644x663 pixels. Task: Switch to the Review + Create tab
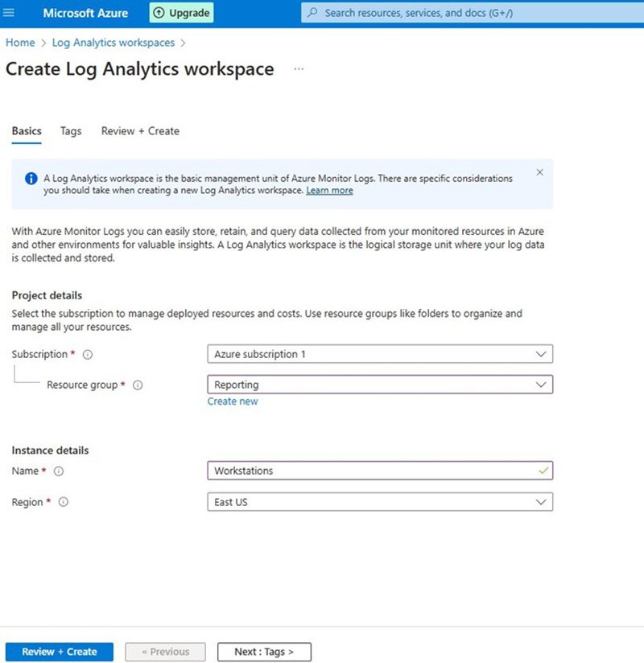tap(140, 131)
